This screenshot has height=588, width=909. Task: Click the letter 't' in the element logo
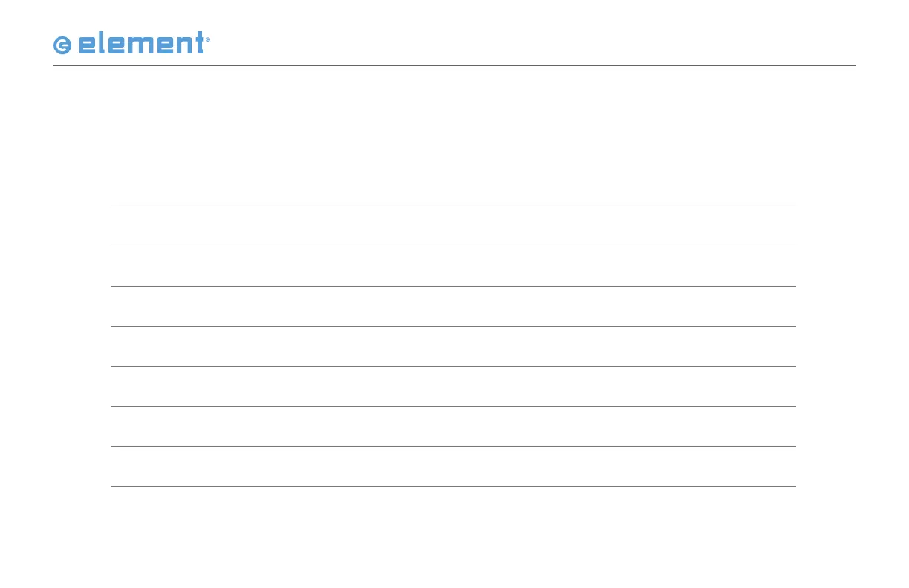pyautogui.click(x=199, y=43)
